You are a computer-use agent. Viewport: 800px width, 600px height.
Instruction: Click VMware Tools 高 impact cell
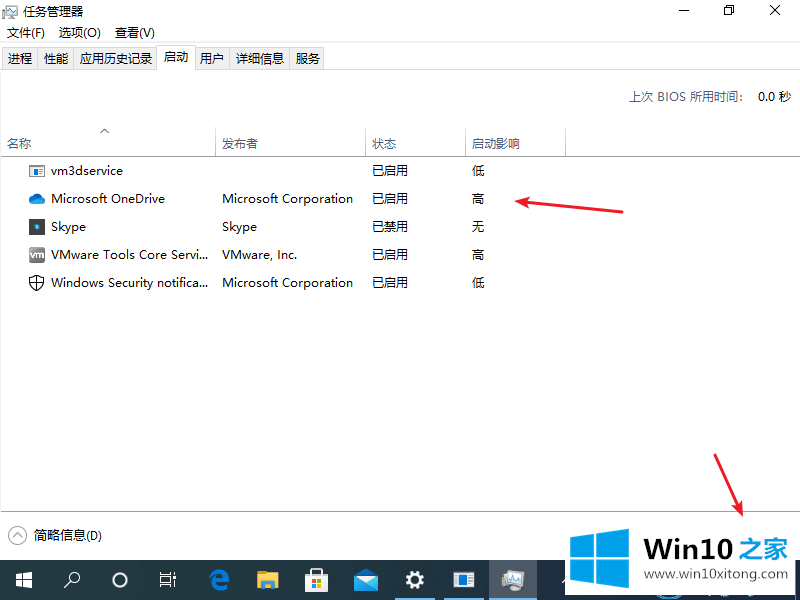(x=478, y=255)
